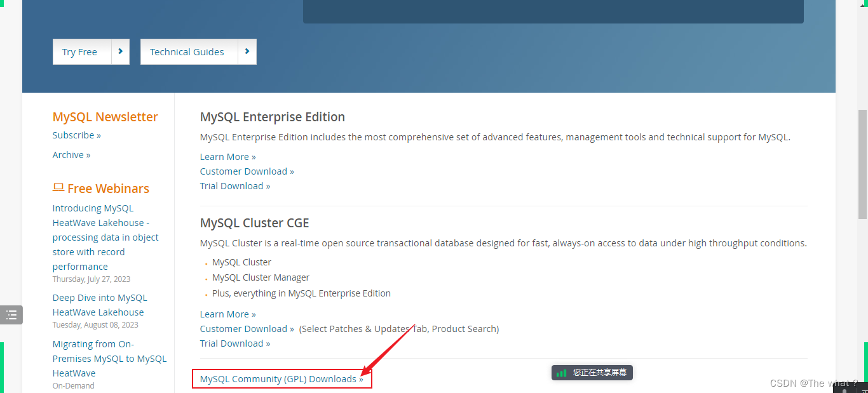Click the MySQL Enterprise Edition heading
This screenshot has width=868, height=393.
273,117
